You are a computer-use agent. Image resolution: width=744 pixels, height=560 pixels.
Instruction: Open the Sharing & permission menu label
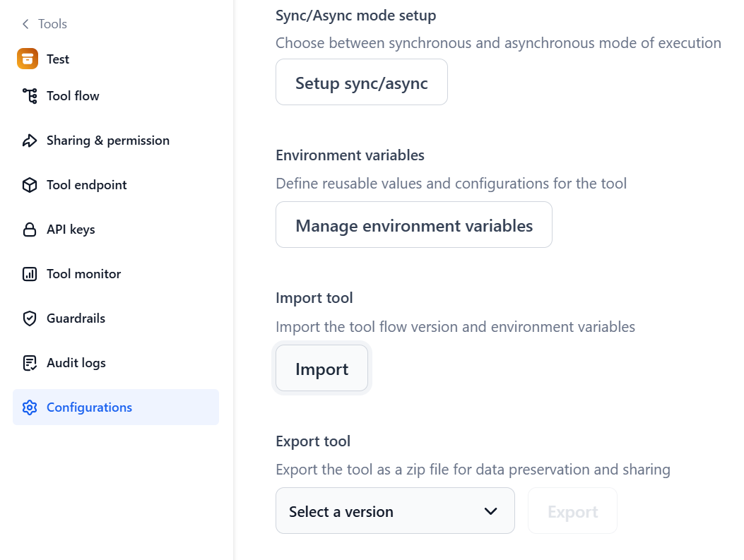pos(108,141)
